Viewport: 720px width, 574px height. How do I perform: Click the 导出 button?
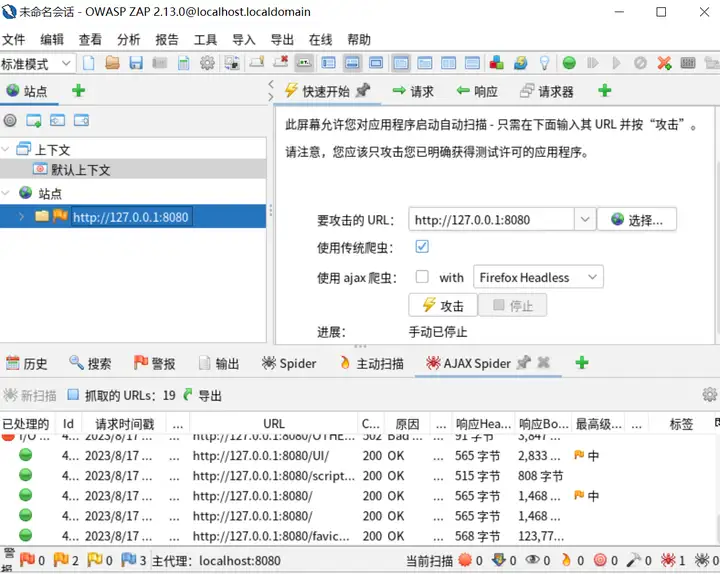(202, 395)
